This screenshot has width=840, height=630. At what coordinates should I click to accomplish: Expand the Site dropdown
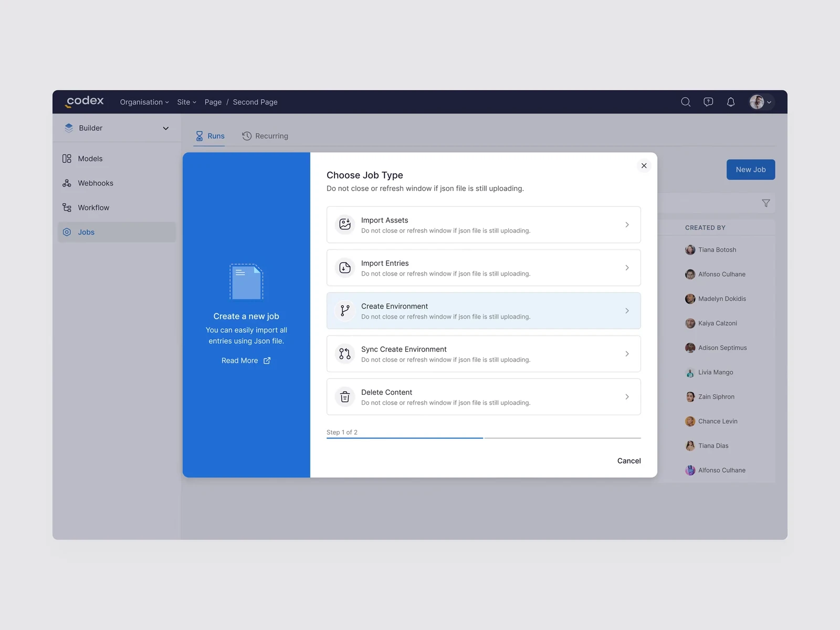(186, 102)
